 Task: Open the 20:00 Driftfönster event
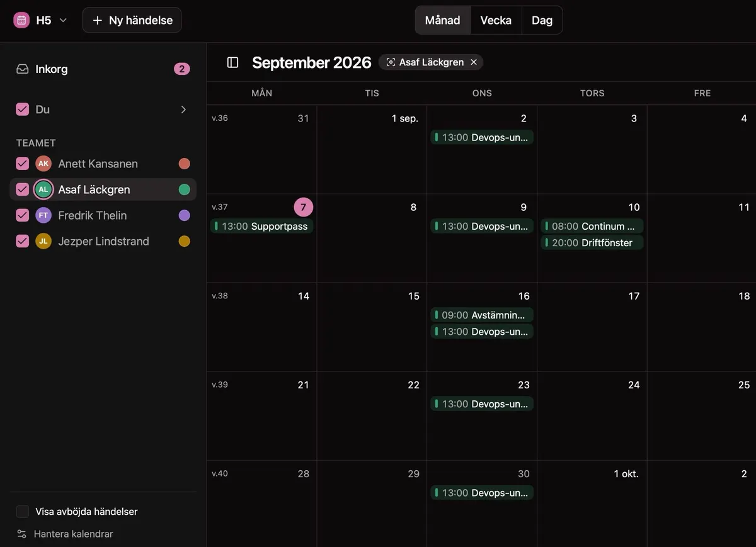pyautogui.click(x=592, y=242)
